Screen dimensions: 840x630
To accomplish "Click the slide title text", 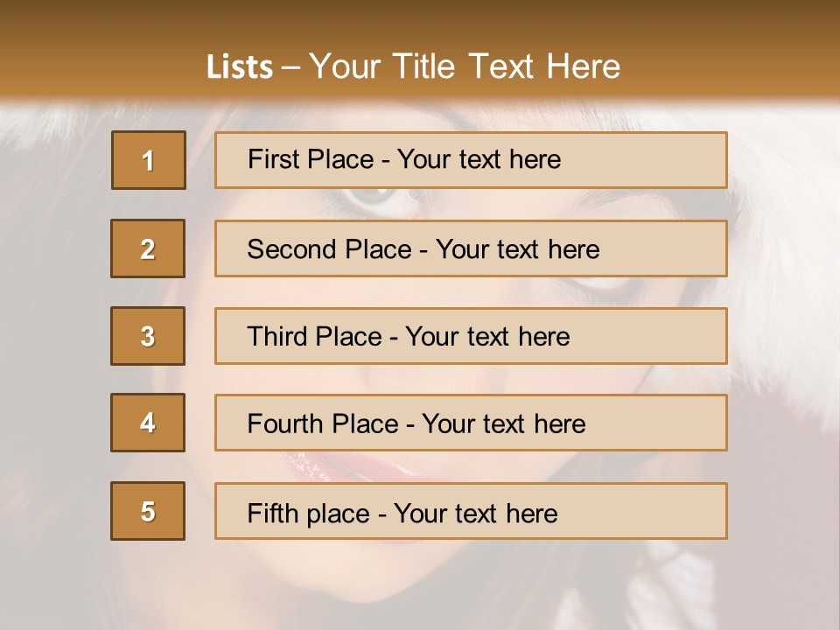I will click(414, 66).
